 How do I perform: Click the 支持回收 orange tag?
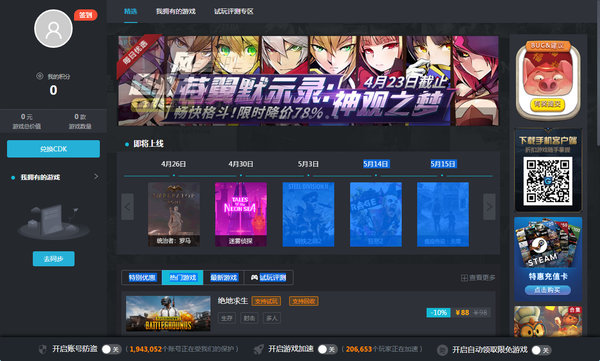coord(304,301)
